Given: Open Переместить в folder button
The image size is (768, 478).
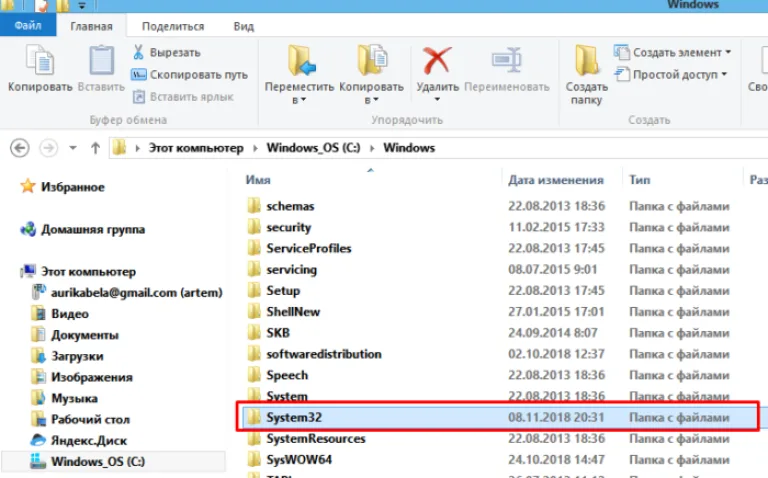Looking at the screenshot, I should click(x=299, y=73).
